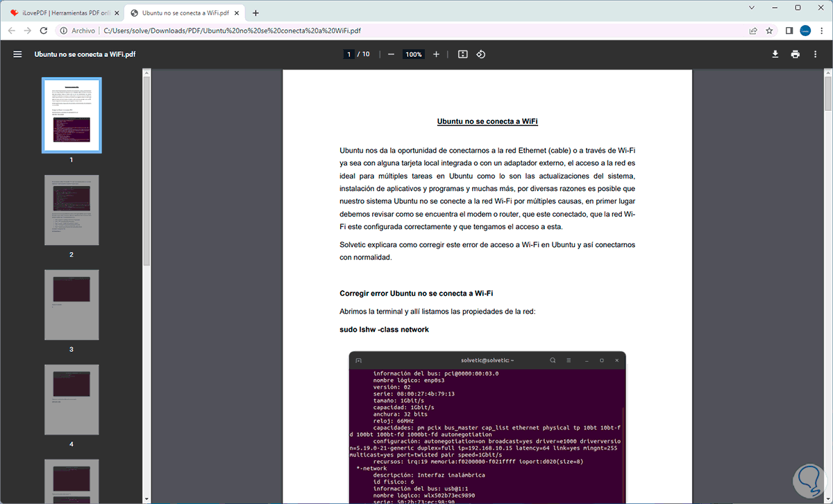
Task: Toggle the PDF sidebar menu icon
Action: click(18, 54)
